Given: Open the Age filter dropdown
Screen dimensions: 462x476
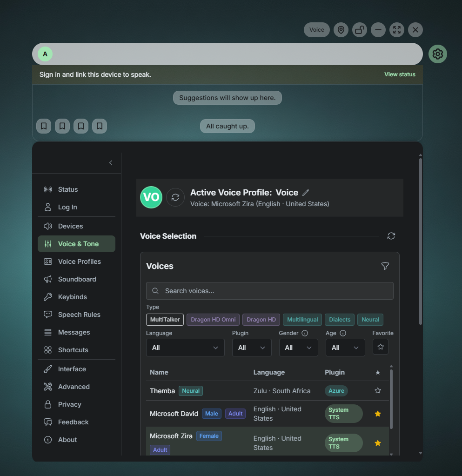Looking at the screenshot, I should 345,348.
